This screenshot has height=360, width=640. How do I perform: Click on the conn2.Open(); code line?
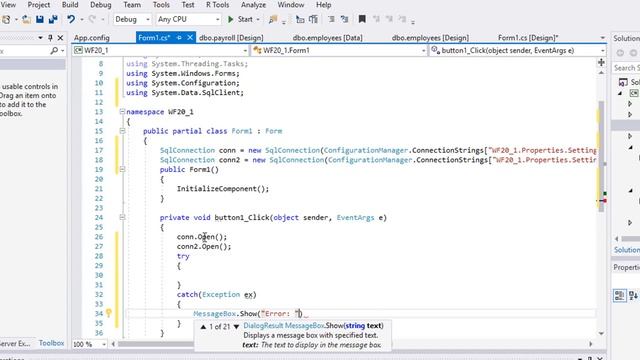pyautogui.click(x=204, y=246)
